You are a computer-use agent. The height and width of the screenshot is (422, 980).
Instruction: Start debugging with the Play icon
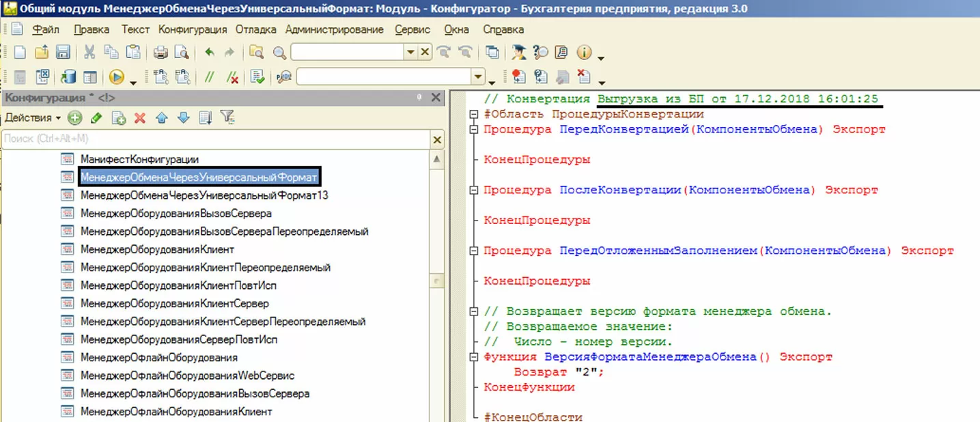117,77
